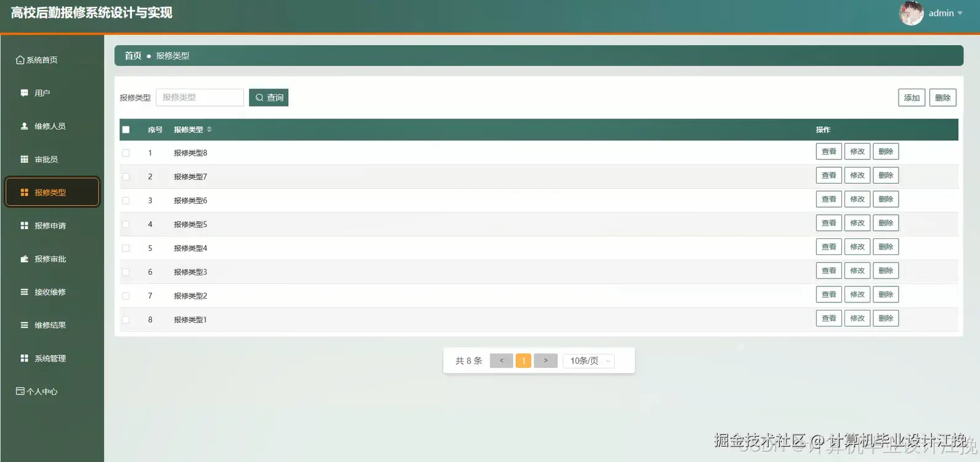The image size is (980, 462).
Task: Click the grid icon beside 审批员
Action: [x=25, y=160]
